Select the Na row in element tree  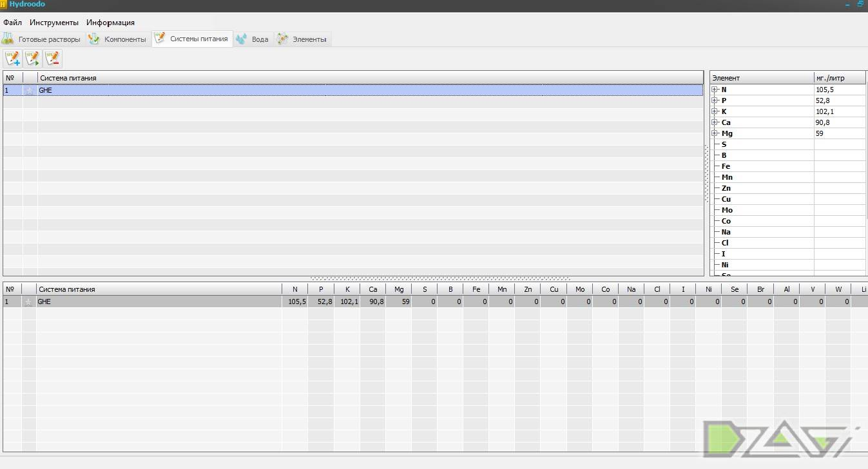pos(787,232)
